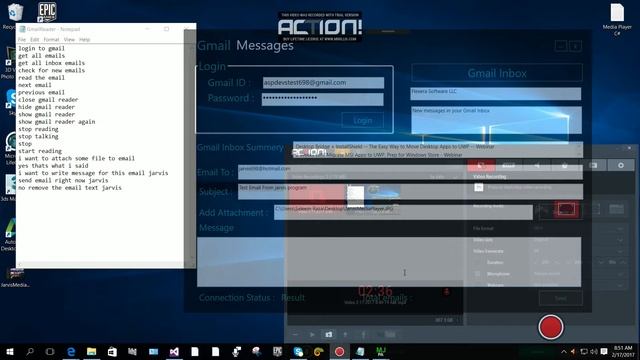Screen dimensions: 640x360
Task: Open Action! settings gear tab
Action: tap(621, 165)
